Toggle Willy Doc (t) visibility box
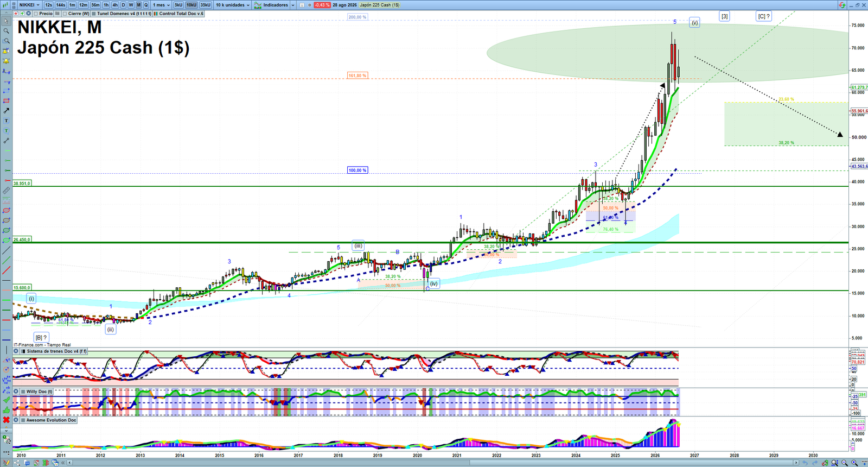The width and height of the screenshot is (868, 467). [x=23, y=391]
